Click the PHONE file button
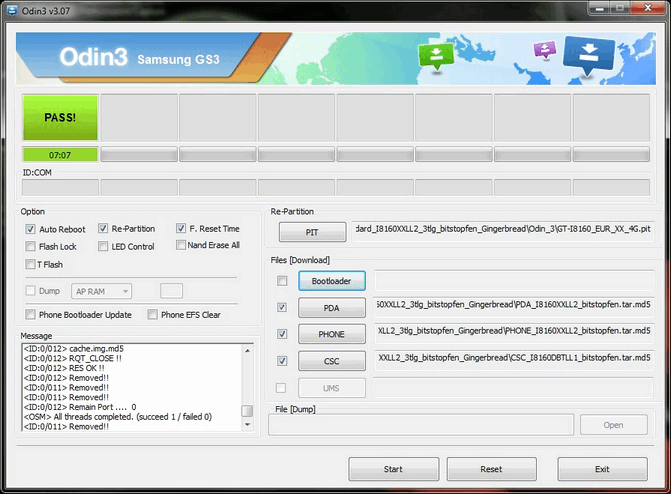The image size is (671, 494). pos(332,334)
